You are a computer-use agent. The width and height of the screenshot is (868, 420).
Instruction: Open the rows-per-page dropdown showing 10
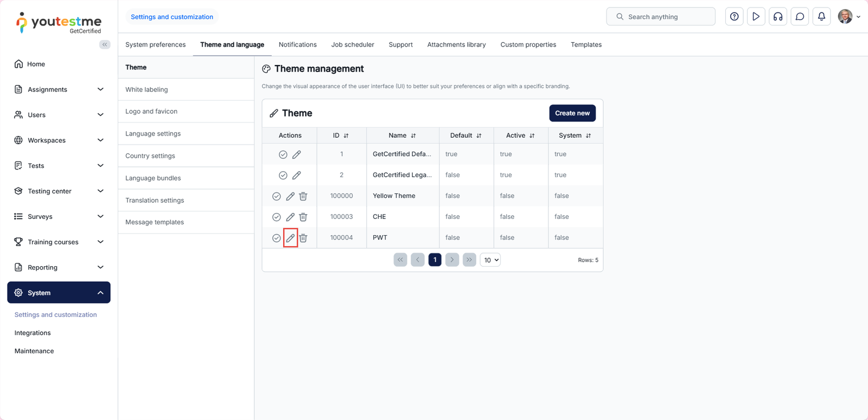[x=490, y=260]
